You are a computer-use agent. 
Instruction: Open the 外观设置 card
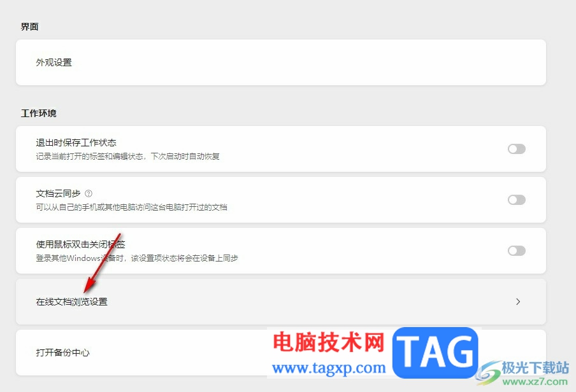pyautogui.click(x=280, y=62)
